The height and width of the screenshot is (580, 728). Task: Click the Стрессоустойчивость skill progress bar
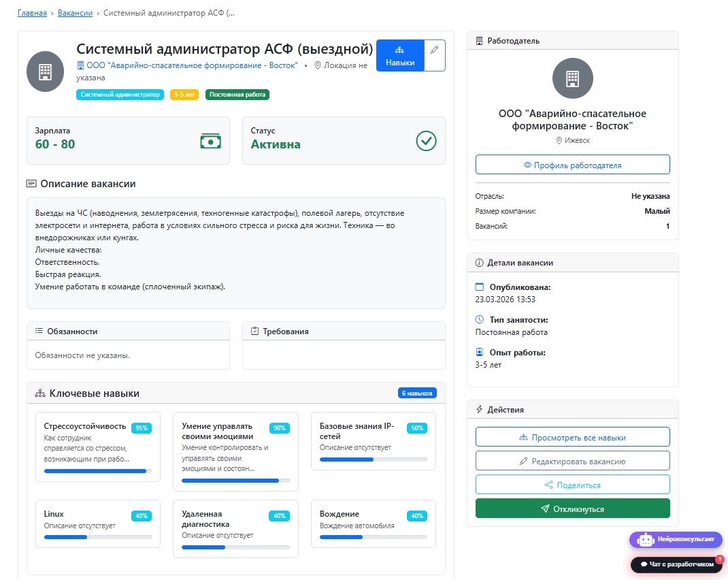[97, 471]
